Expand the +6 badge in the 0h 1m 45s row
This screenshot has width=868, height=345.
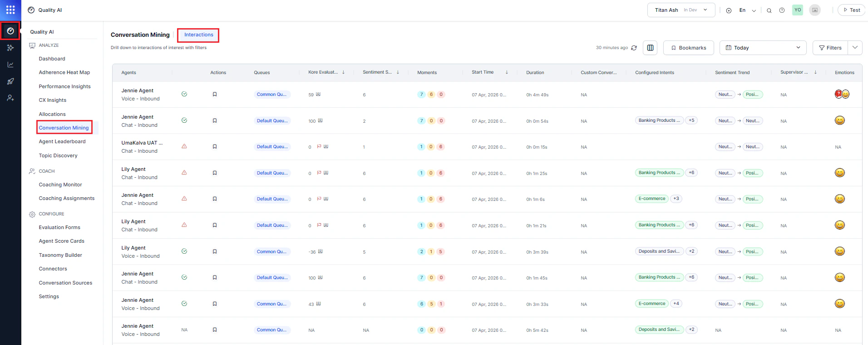tap(691, 277)
